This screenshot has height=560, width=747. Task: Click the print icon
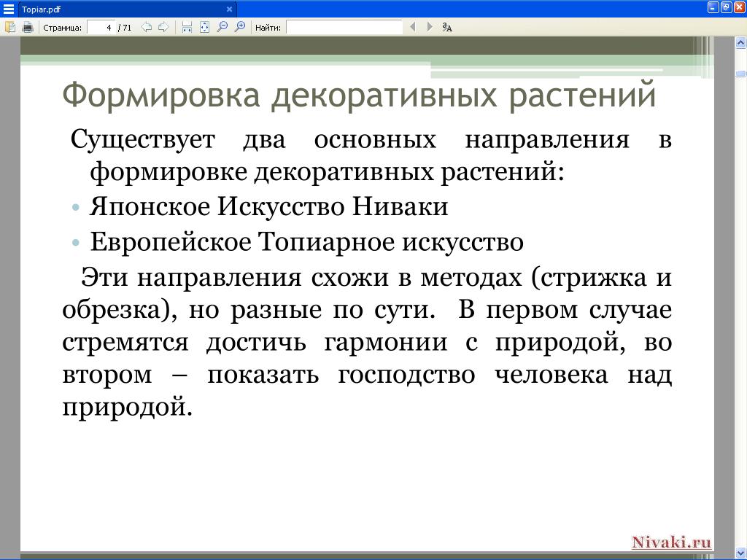pos(28,27)
